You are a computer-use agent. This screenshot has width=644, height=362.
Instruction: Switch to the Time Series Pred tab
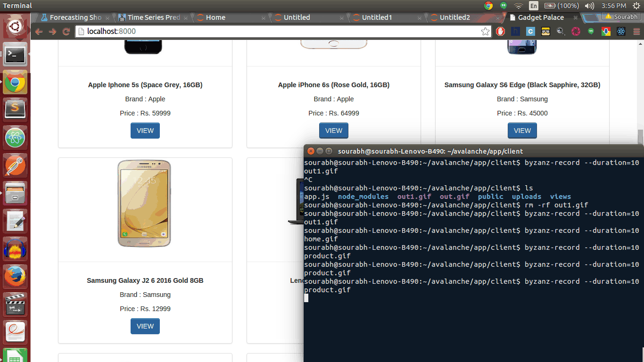(x=153, y=17)
